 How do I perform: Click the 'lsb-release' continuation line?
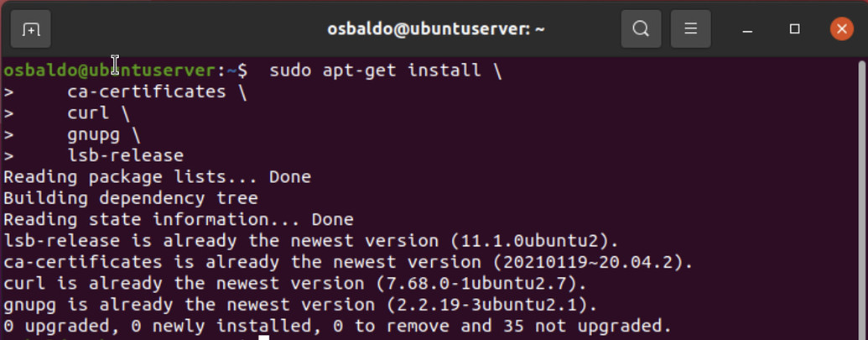(125, 155)
